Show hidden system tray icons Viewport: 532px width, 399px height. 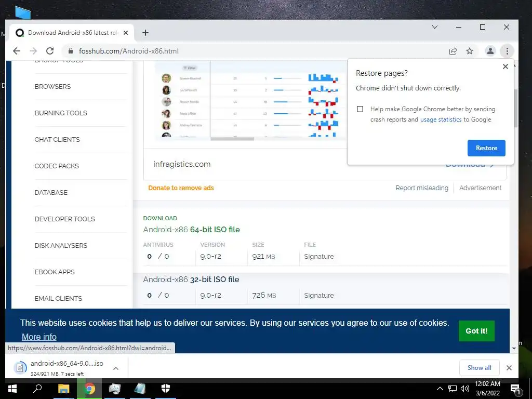(440, 389)
